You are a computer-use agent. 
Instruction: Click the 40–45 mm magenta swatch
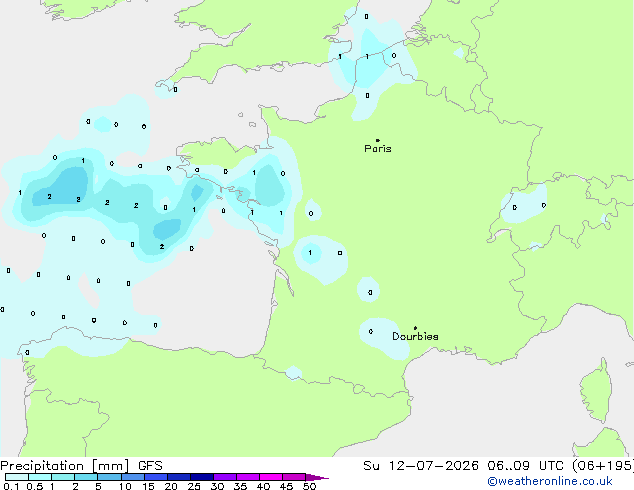271,477
